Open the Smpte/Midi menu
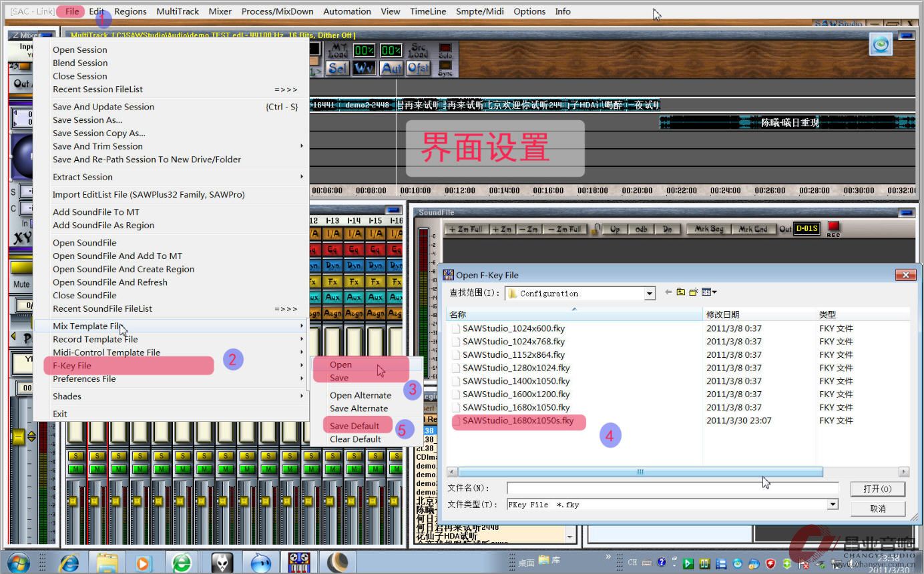The height and width of the screenshot is (574, 924). coord(480,11)
